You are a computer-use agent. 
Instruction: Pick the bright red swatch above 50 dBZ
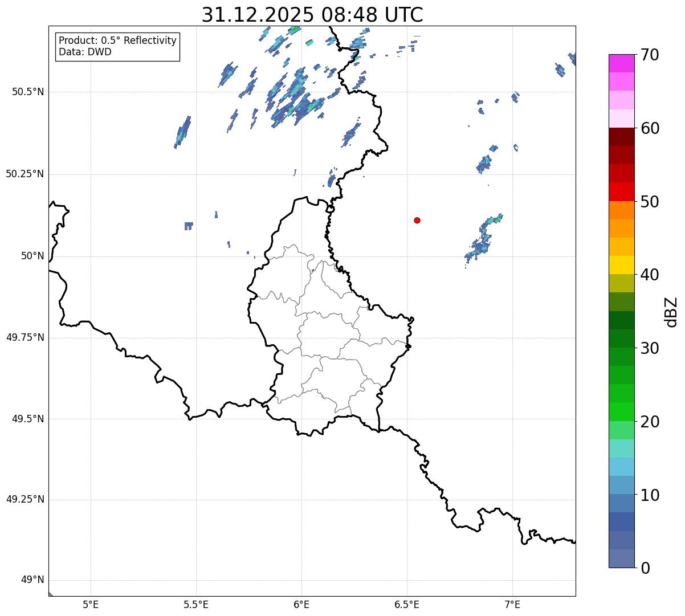[621, 192]
